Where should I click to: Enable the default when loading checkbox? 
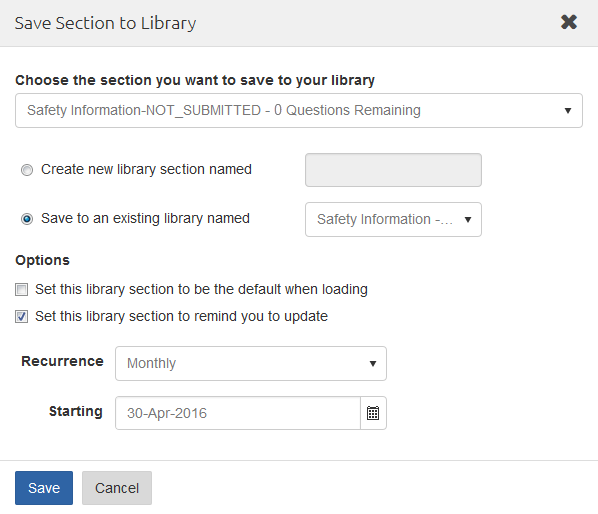coord(21,289)
